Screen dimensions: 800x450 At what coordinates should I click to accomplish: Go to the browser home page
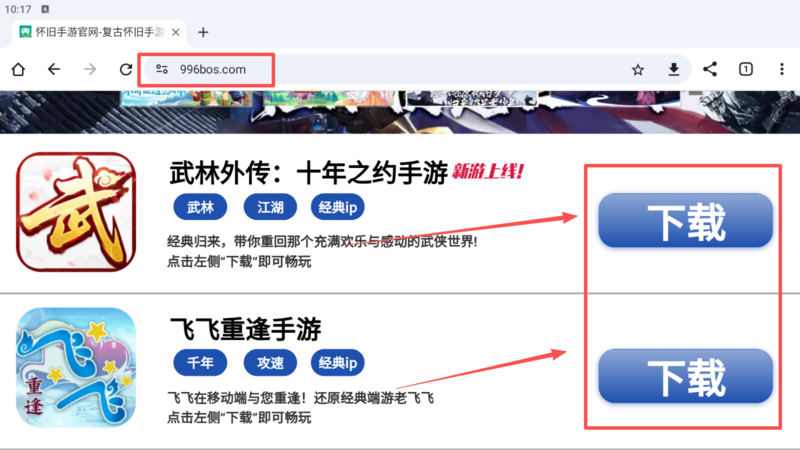point(18,69)
